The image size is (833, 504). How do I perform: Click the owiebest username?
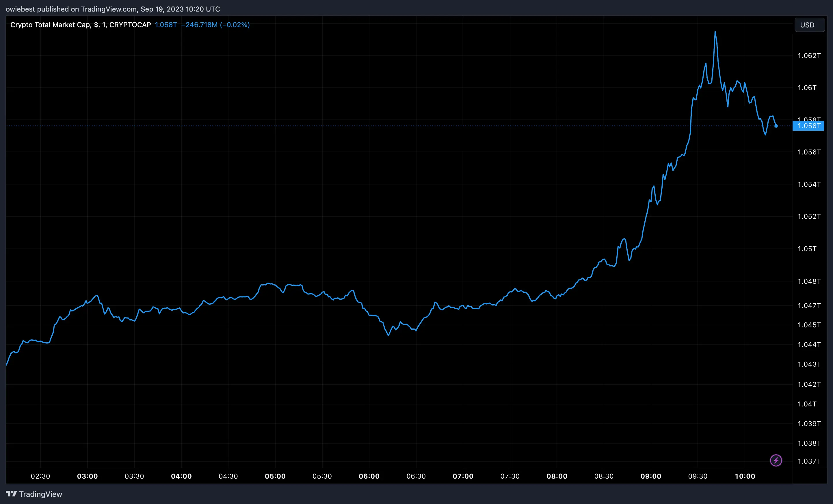pyautogui.click(x=20, y=9)
